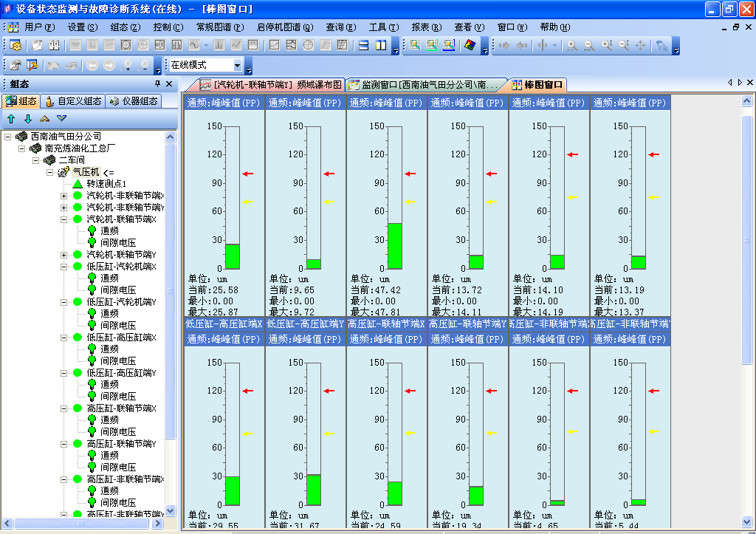This screenshot has width=756, height=534.
Task: Click the horizontal zoom-in magnifier icon
Action: pos(572,46)
